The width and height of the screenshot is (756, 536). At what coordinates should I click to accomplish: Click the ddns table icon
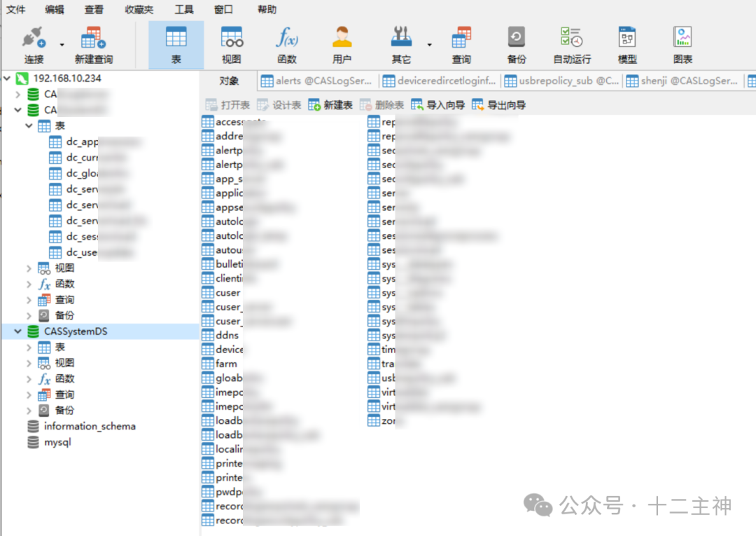tap(208, 336)
